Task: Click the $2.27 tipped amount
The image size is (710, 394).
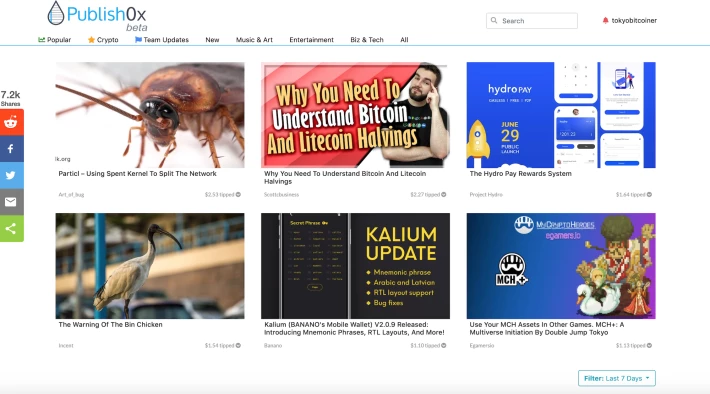Action: tap(425, 195)
